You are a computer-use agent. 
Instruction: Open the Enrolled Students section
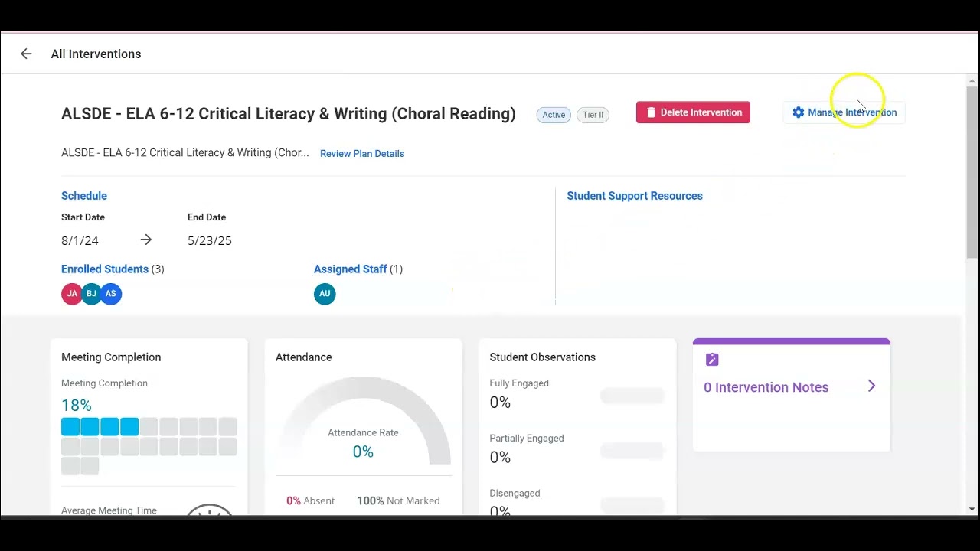(105, 269)
